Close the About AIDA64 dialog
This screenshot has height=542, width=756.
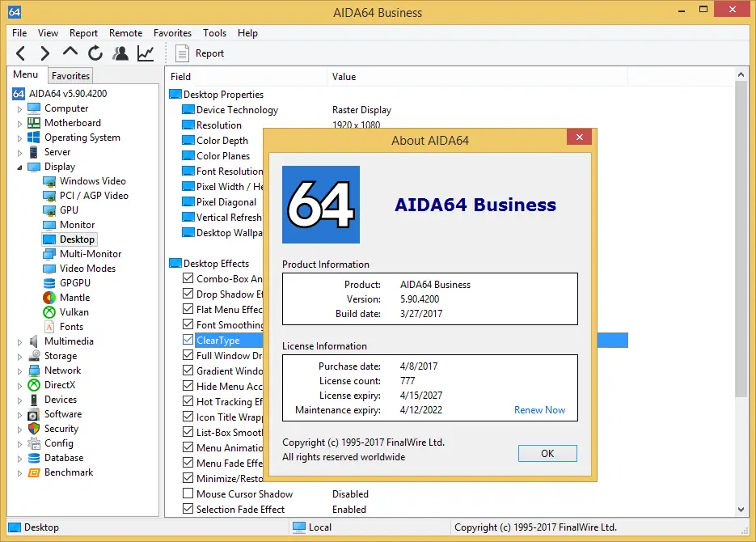580,137
